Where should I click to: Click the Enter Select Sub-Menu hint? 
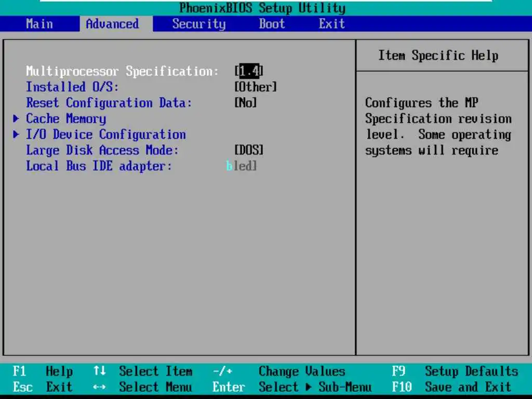[292, 387]
